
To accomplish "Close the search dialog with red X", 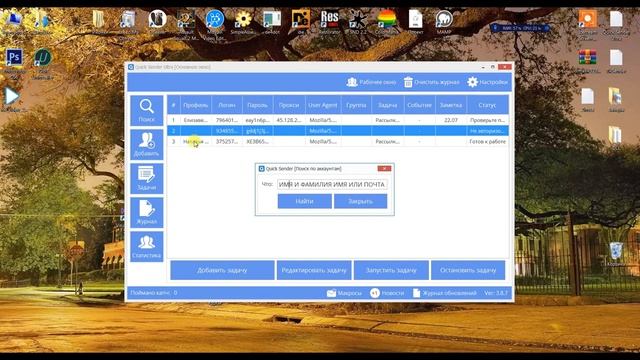I will [x=384, y=168].
